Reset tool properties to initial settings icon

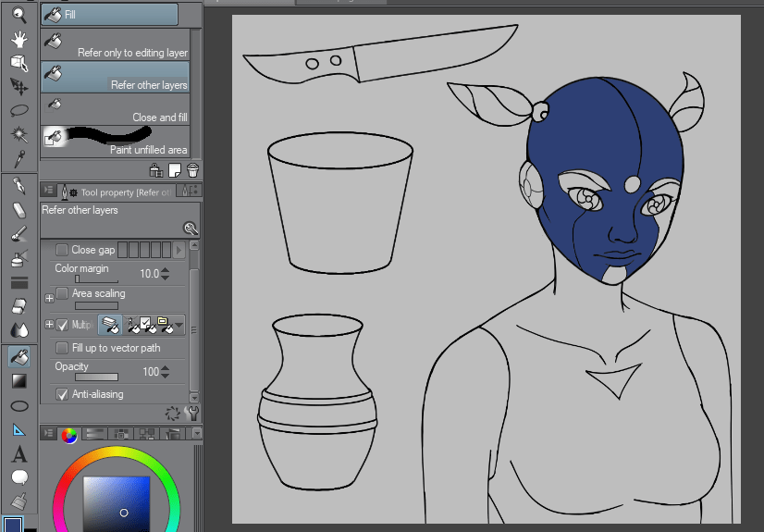point(172,414)
